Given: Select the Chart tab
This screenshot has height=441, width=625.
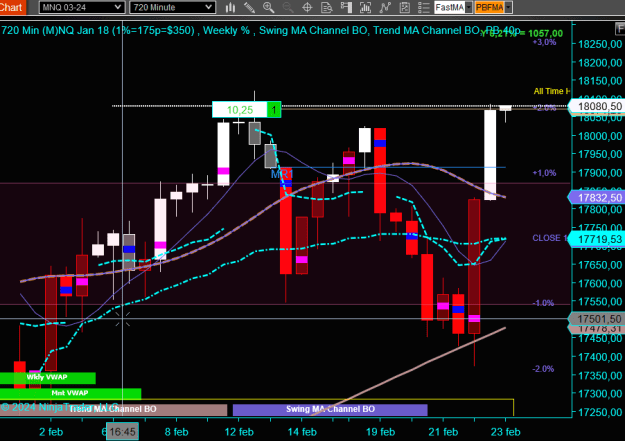Looking at the screenshot, I should [x=12, y=7].
